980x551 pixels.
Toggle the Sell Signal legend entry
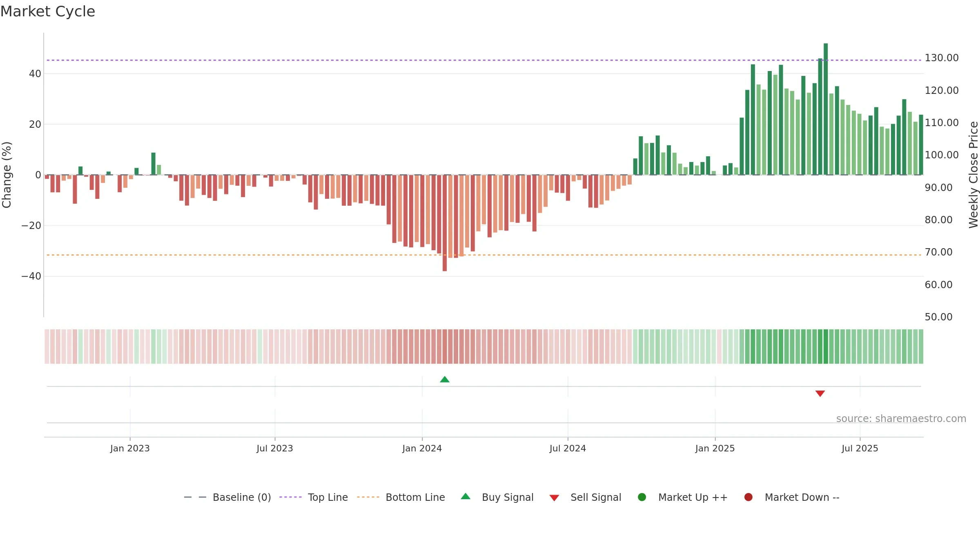pyautogui.click(x=585, y=497)
